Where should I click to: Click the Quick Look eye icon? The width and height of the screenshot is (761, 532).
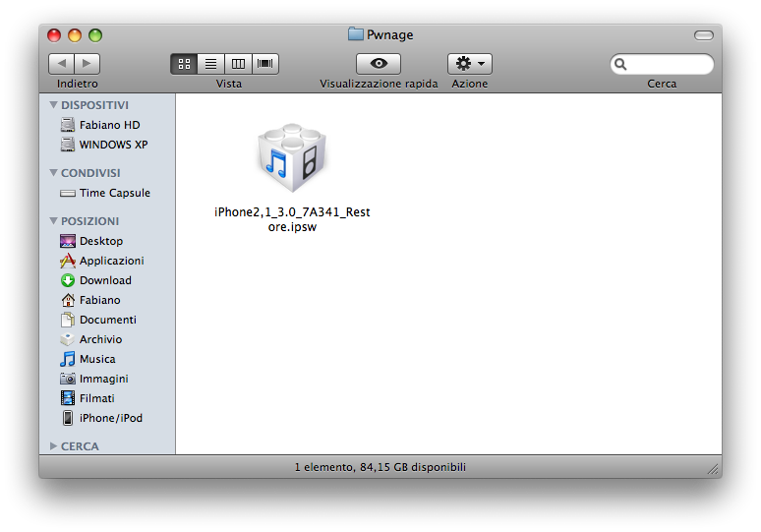click(x=379, y=64)
